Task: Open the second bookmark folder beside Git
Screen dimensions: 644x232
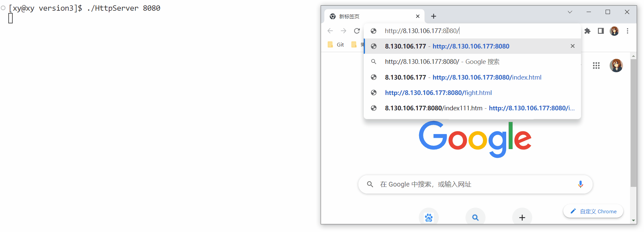Action: 357,44
